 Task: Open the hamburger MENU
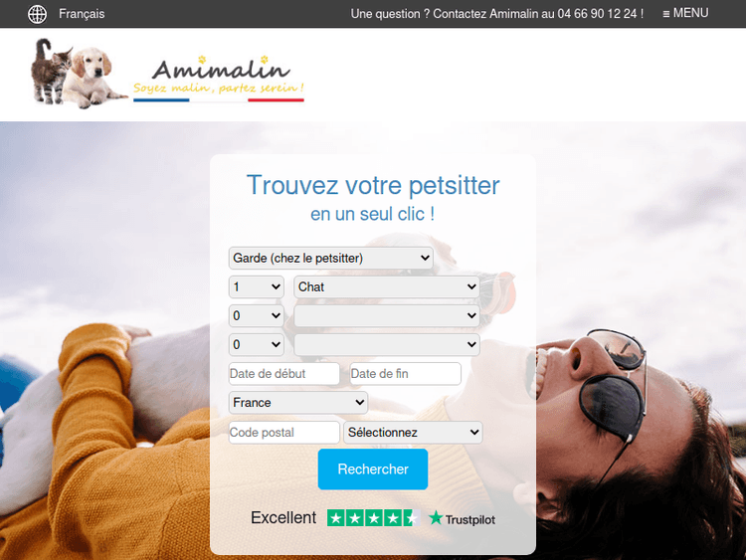[685, 13]
